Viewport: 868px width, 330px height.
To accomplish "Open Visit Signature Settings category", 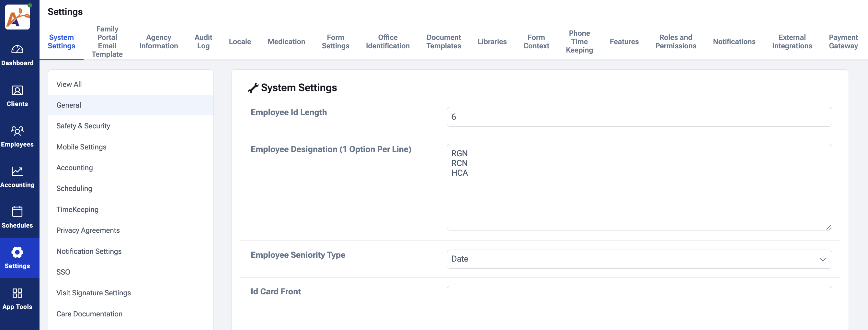I will coord(131,293).
